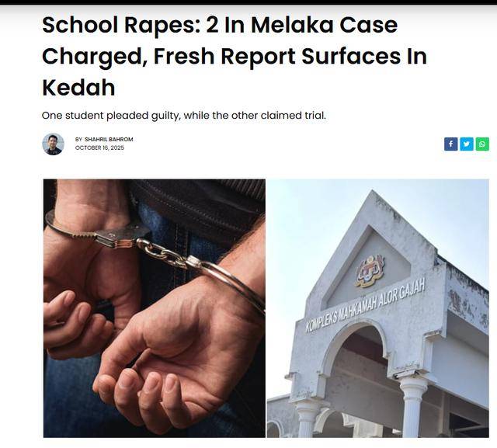Click 'Fresh Report Surfaces In' headline line

(290, 57)
